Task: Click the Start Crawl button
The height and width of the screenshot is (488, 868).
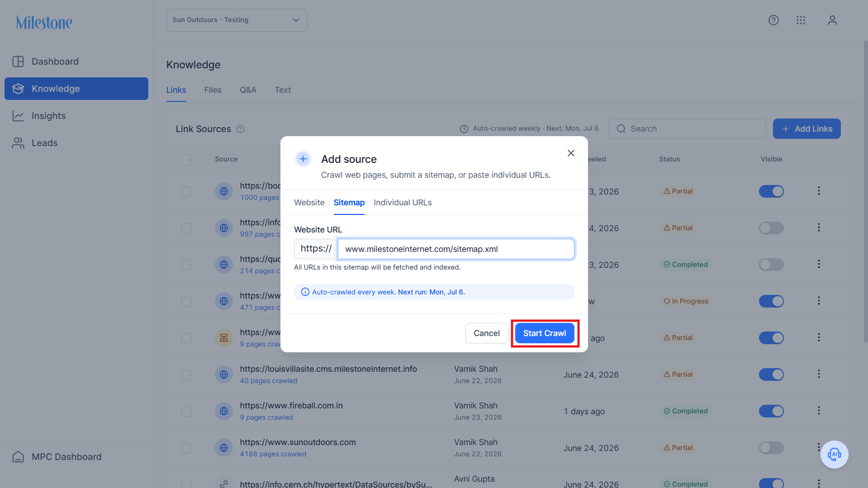Action: [x=545, y=333]
